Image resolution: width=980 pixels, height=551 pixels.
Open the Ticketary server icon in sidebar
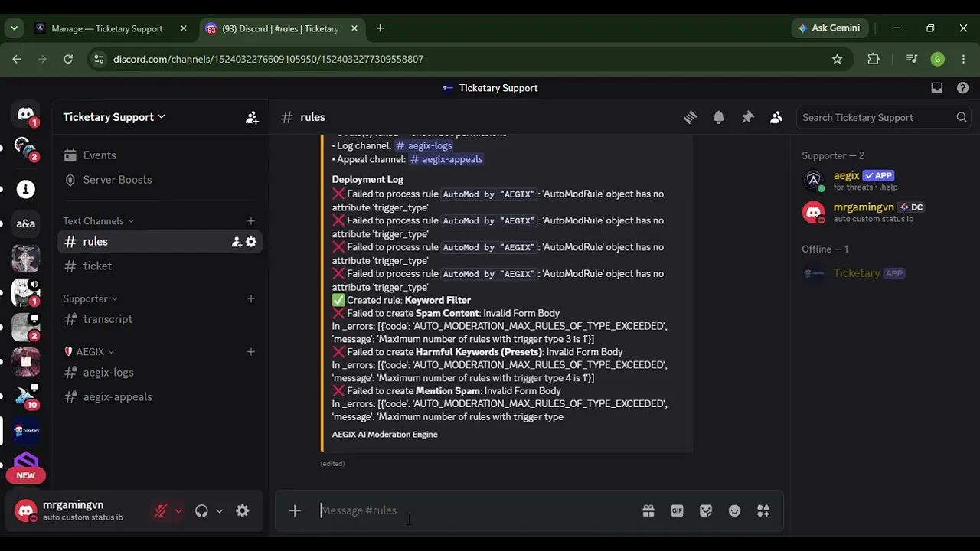point(25,430)
